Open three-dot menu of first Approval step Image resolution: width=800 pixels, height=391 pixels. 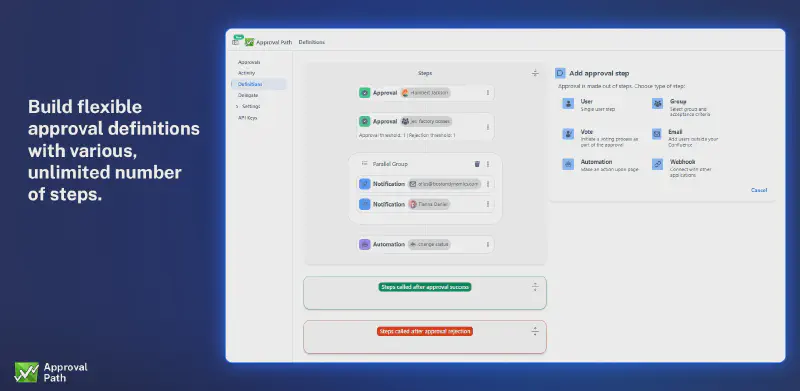point(487,93)
